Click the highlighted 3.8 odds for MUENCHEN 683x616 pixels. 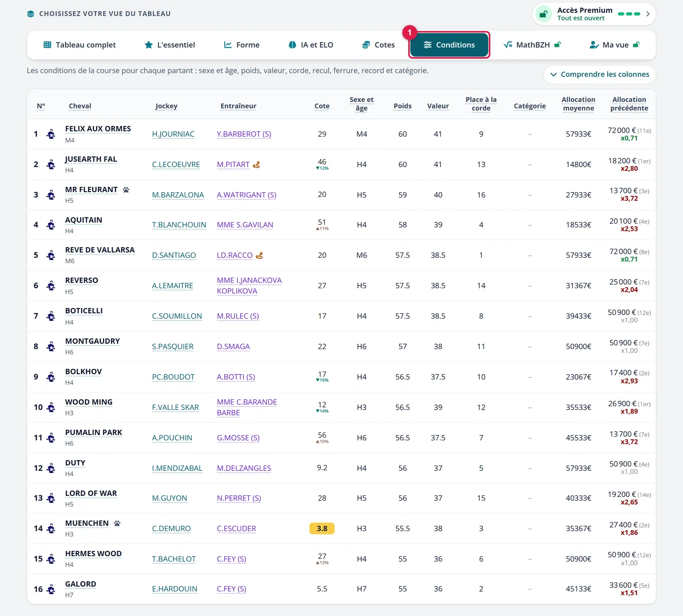click(x=322, y=528)
